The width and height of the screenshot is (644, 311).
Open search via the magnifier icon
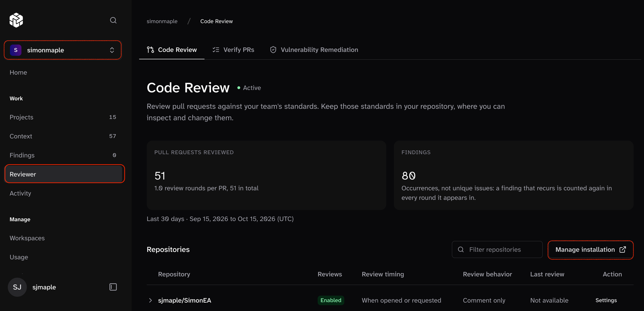(113, 20)
